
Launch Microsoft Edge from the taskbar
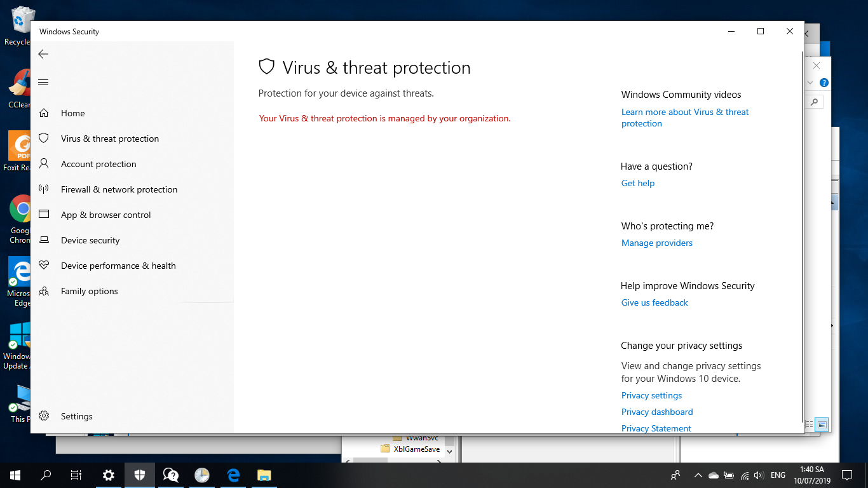tap(233, 475)
